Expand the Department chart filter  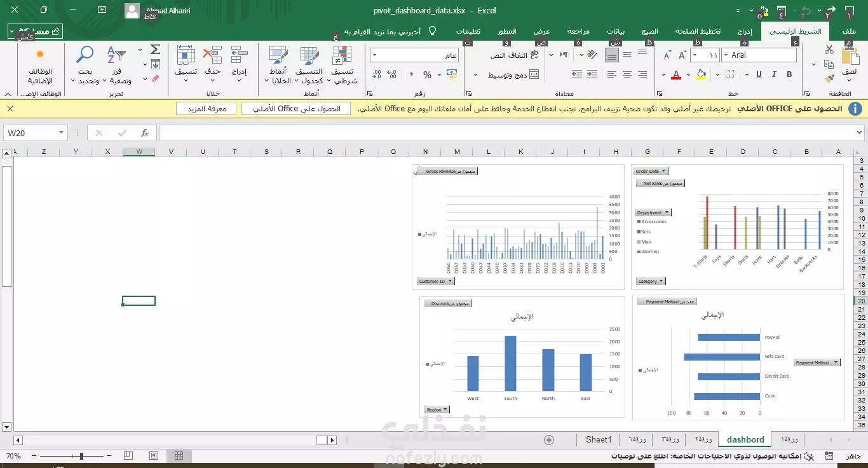[x=652, y=212]
